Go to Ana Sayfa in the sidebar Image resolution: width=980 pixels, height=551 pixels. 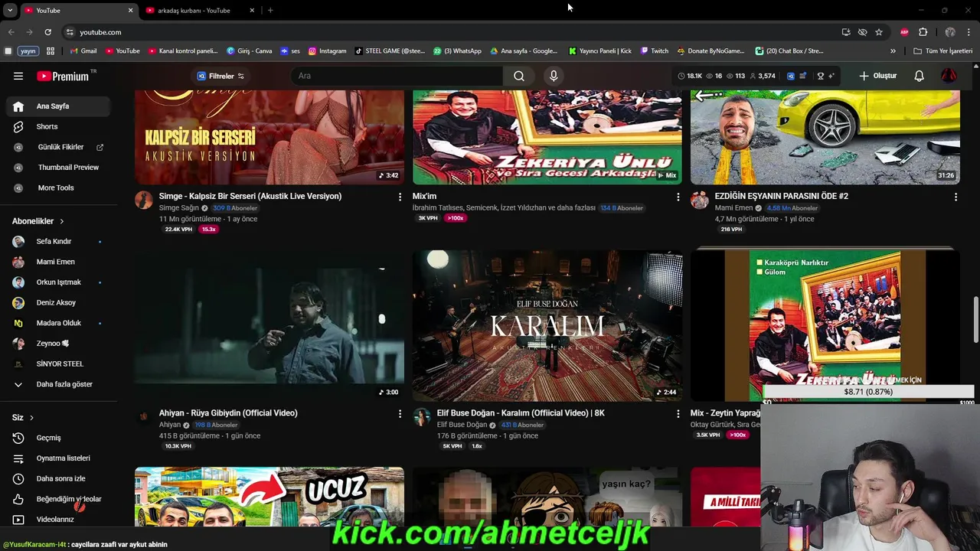[x=57, y=106]
